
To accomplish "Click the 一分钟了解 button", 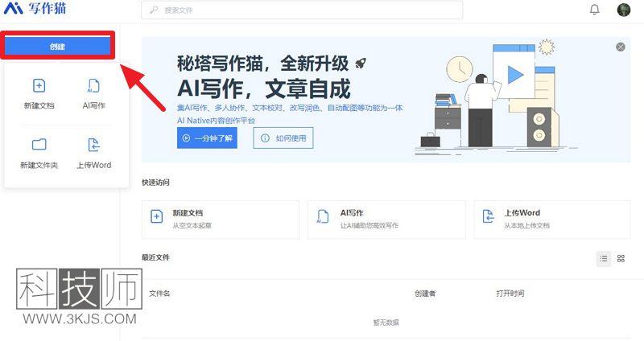I will (207, 138).
